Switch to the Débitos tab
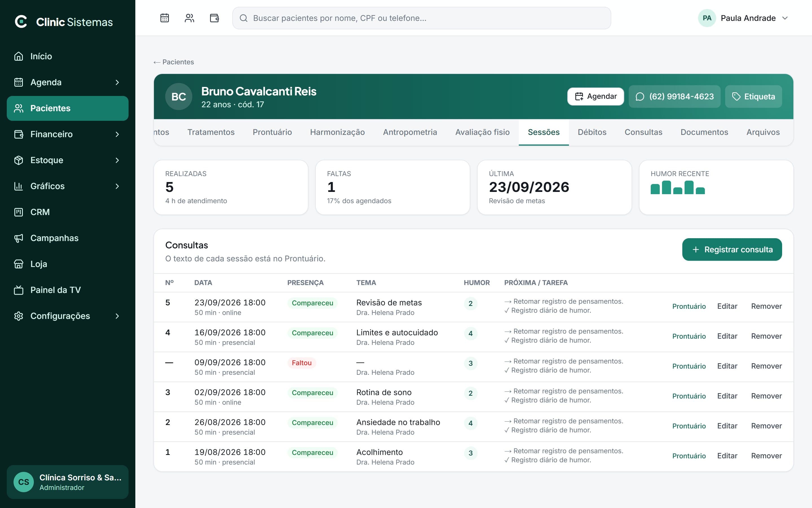812x508 pixels. click(592, 132)
